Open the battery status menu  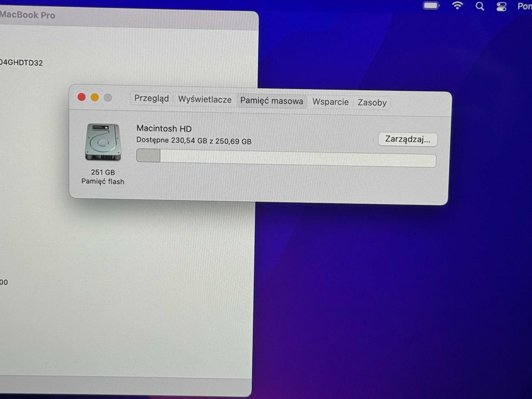click(431, 6)
